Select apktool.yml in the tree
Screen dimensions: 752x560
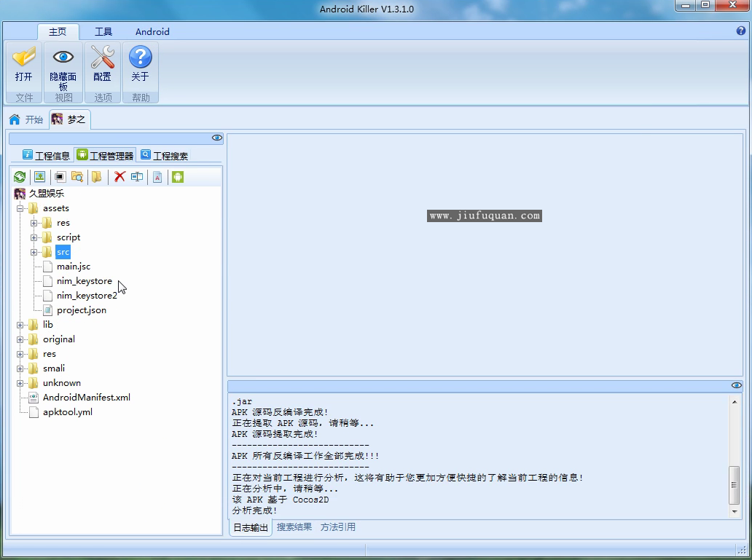tap(68, 412)
